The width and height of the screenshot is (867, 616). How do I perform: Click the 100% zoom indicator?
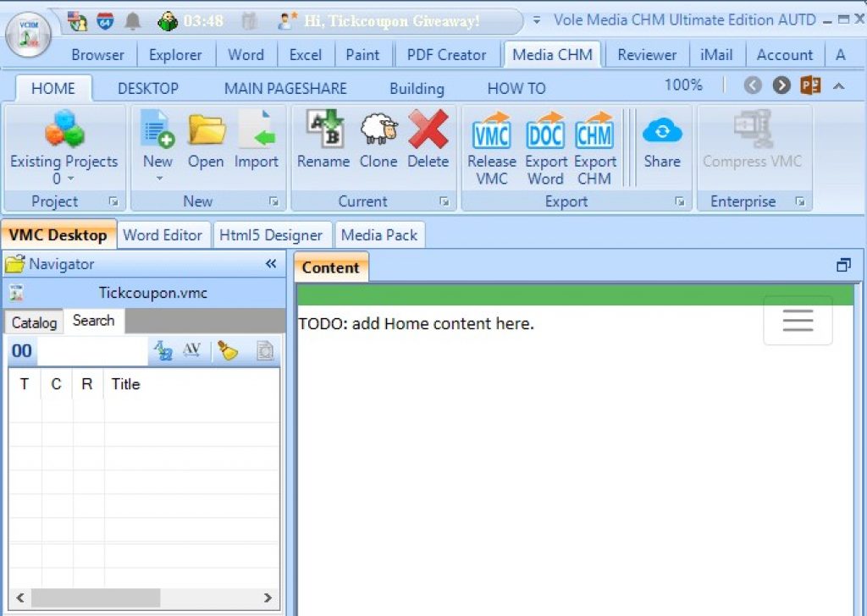point(683,85)
